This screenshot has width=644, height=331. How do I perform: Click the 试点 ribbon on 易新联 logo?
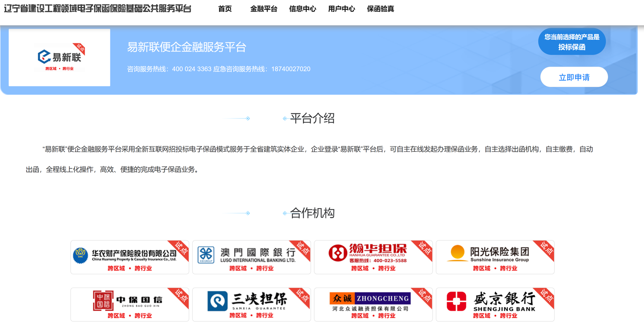80,48
